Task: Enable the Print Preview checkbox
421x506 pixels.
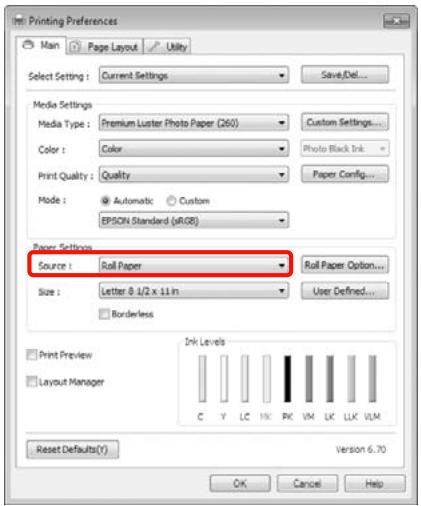Action: (31, 355)
